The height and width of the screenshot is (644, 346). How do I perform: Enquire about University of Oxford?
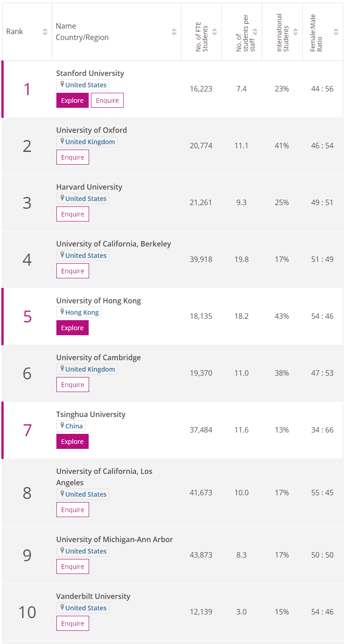click(73, 157)
